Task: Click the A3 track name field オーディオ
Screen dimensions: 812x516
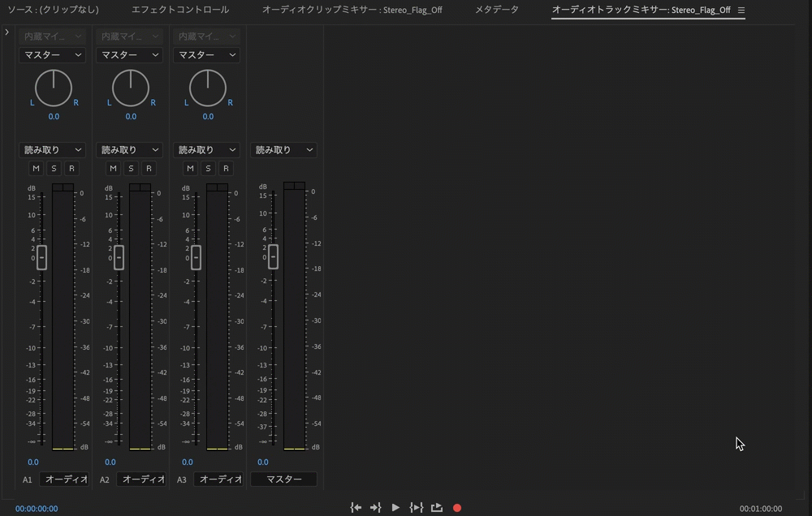Action: (218, 479)
